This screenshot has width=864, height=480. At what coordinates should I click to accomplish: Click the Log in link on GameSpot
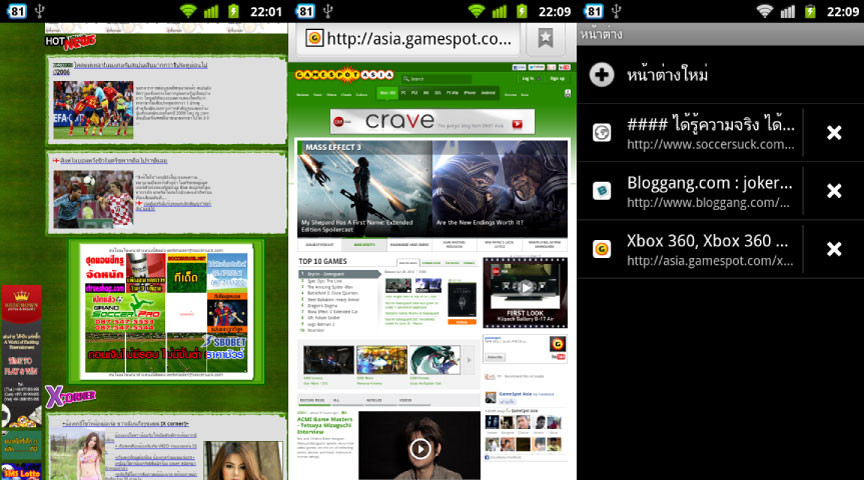[528, 79]
